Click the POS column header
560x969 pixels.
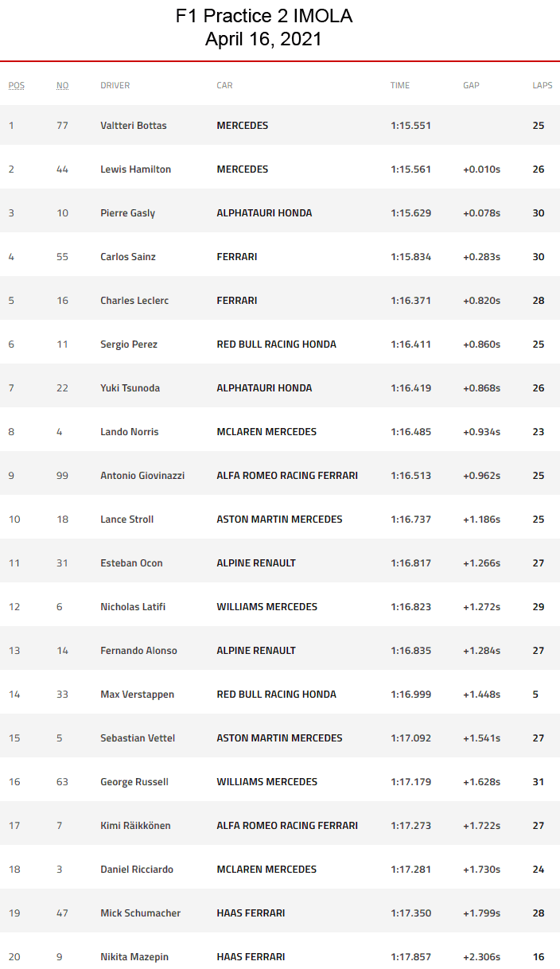point(16,85)
